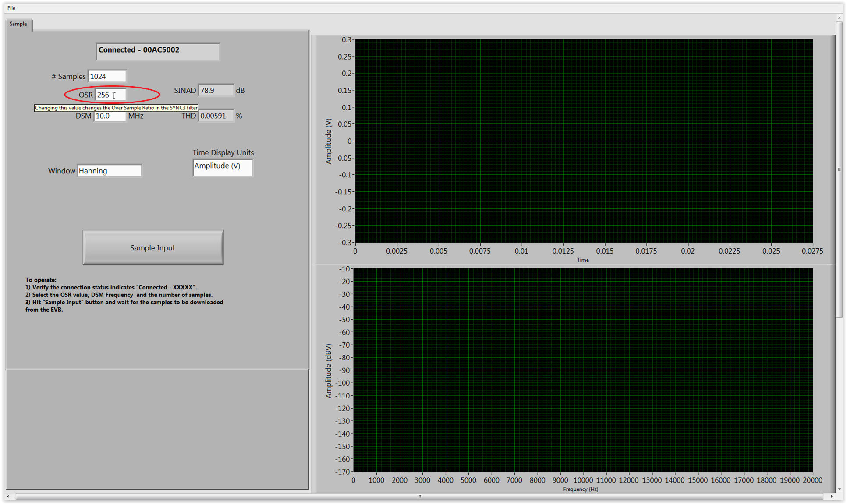
Task: Click the vertical scrollbar up arrow
Action: [839, 18]
